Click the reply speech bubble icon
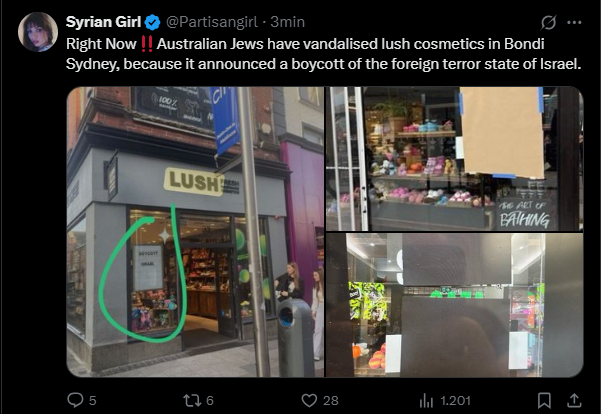This screenshot has width=601, height=414. tap(75, 400)
